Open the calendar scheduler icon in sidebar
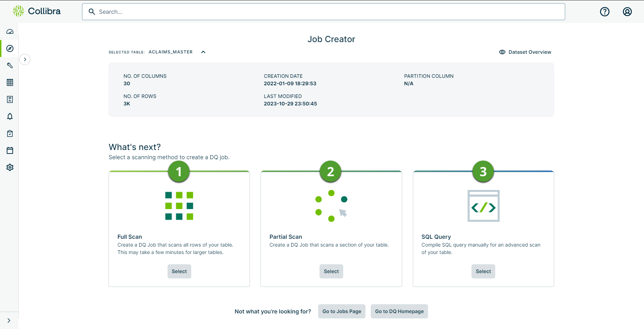The width and height of the screenshot is (644, 329). click(x=10, y=150)
